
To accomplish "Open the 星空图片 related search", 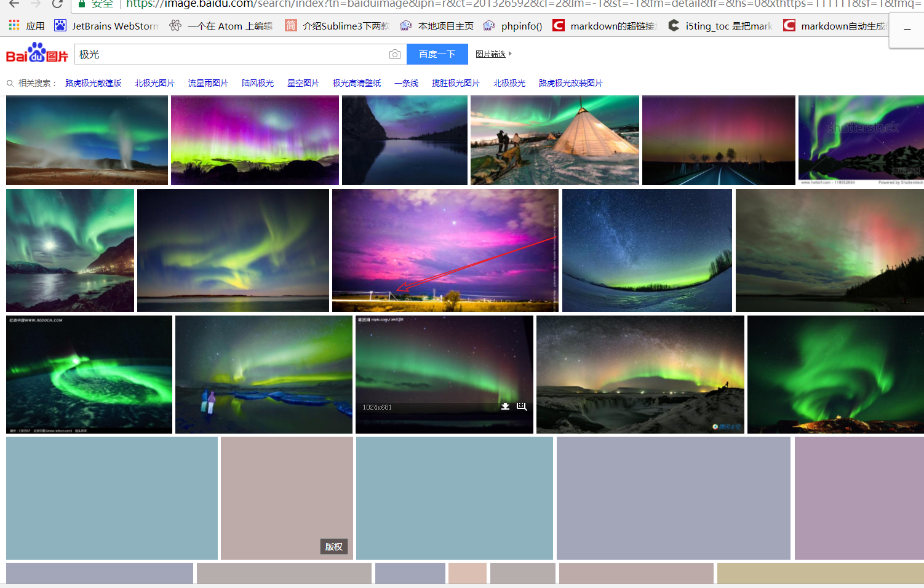I will click(303, 83).
